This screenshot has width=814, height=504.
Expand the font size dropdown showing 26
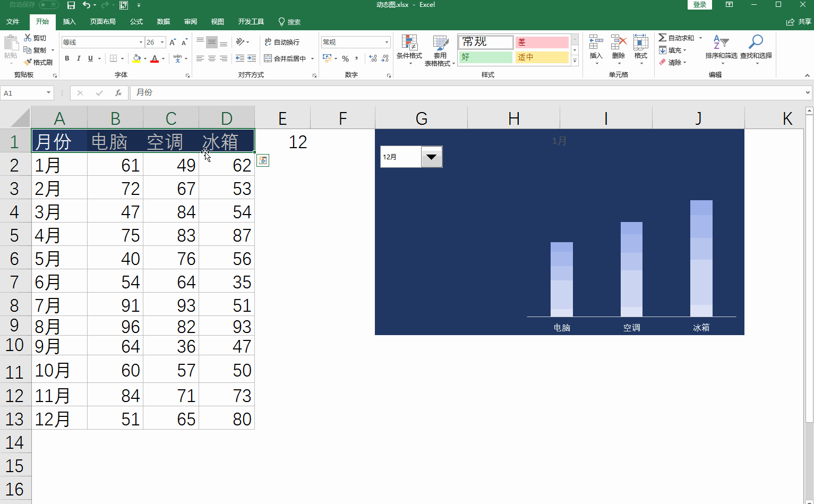162,42
